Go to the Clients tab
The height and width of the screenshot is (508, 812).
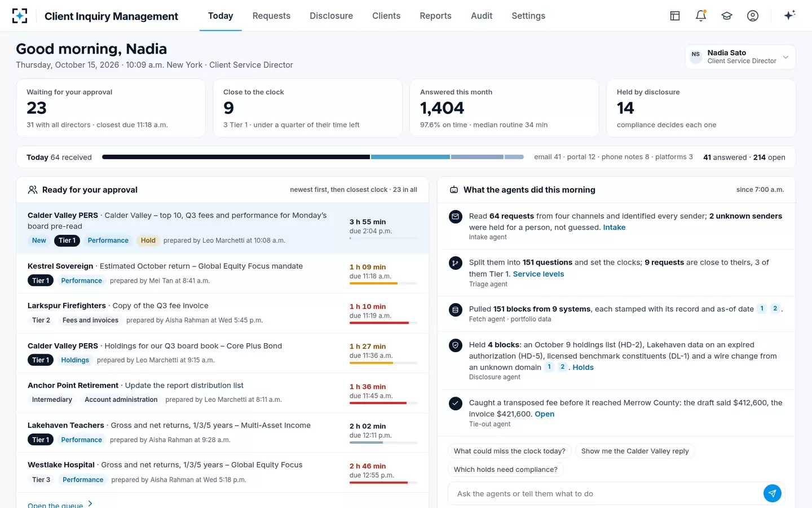[386, 16]
